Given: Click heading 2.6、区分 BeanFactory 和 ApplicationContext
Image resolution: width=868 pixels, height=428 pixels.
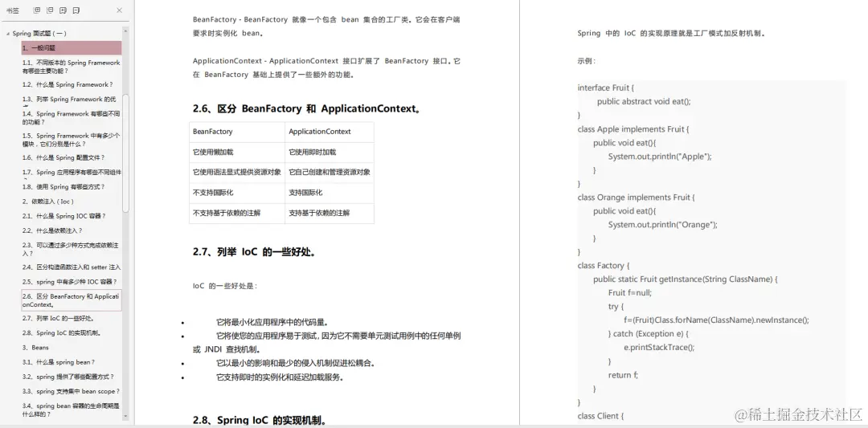Looking at the screenshot, I should (307, 109).
